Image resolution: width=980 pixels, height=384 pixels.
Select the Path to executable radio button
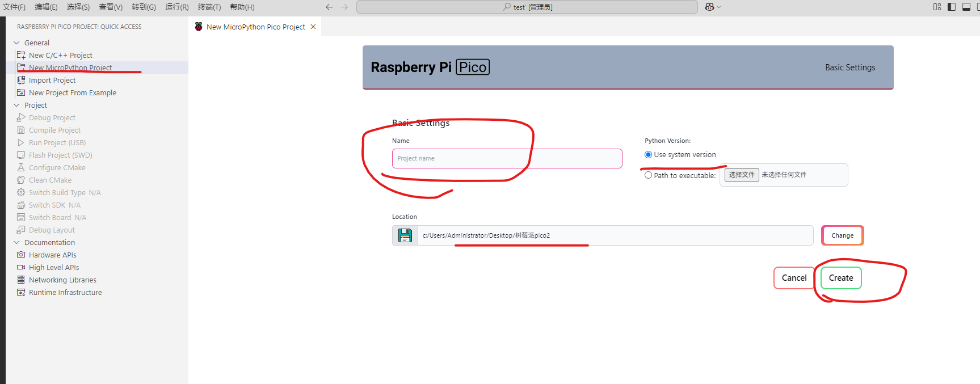click(x=648, y=175)
